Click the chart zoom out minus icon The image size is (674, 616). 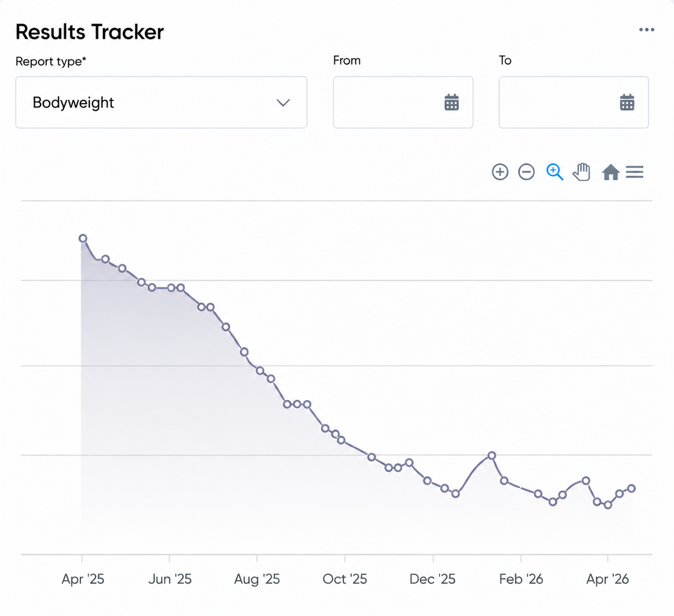pyautogui.click(x=526, y=172)
